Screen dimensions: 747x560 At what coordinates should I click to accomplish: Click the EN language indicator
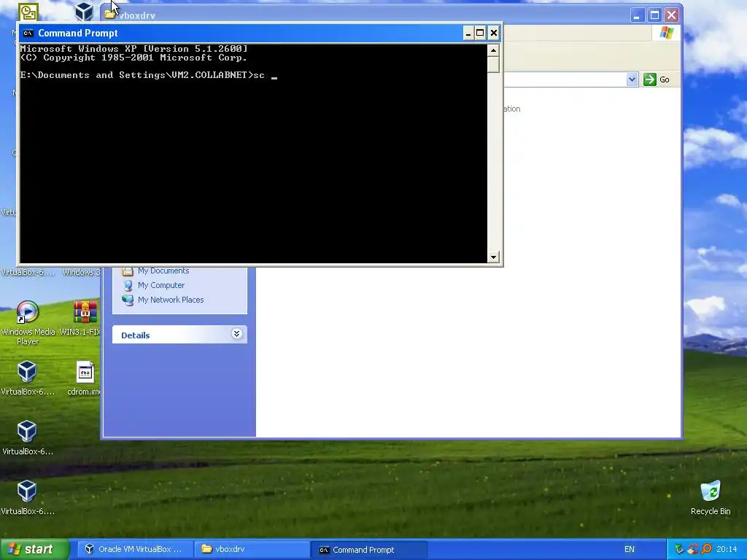(x=630, y=549)
